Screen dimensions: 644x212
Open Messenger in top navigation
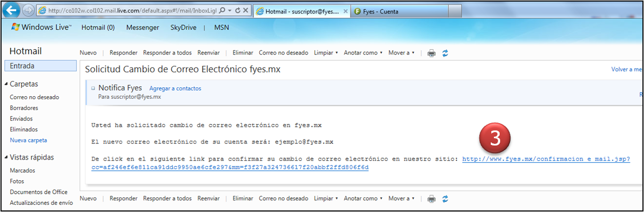click(x=143, y=28)
